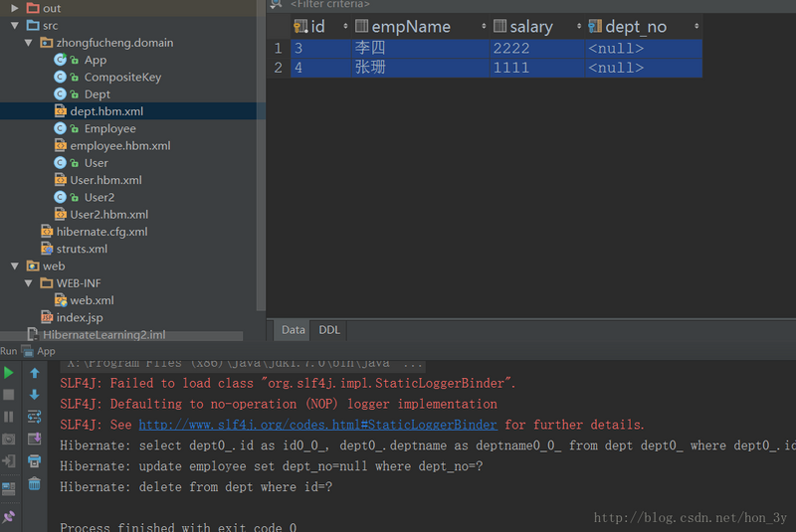Stop the running process with the square icon
The image size is (796, 532).
[9, 395]
